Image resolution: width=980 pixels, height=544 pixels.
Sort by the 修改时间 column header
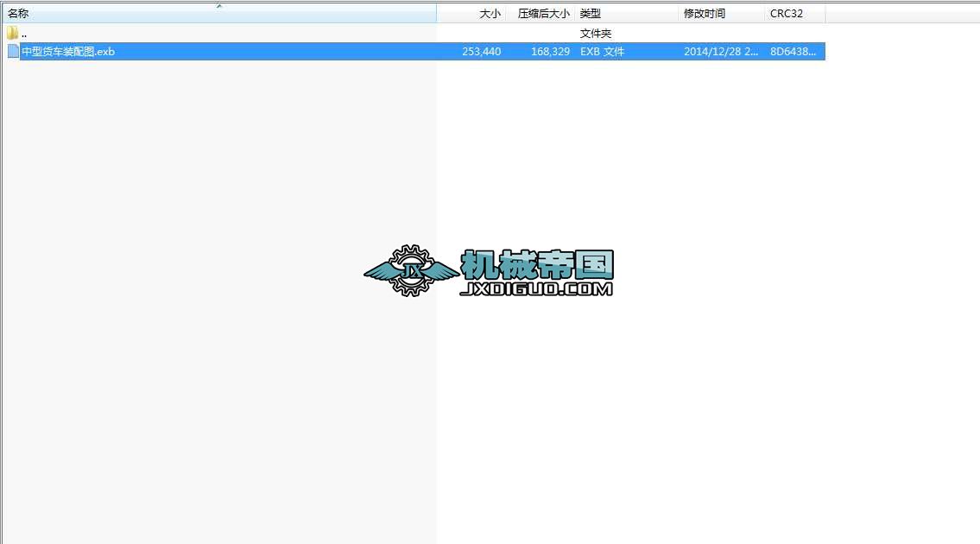pos(721,14)
